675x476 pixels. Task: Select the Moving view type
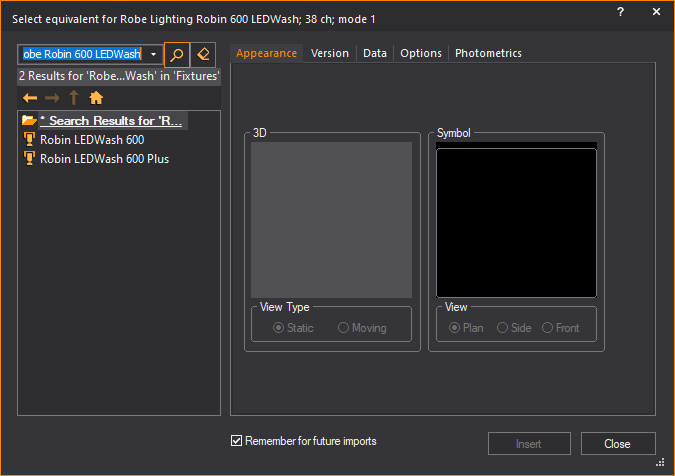(362, 328)
